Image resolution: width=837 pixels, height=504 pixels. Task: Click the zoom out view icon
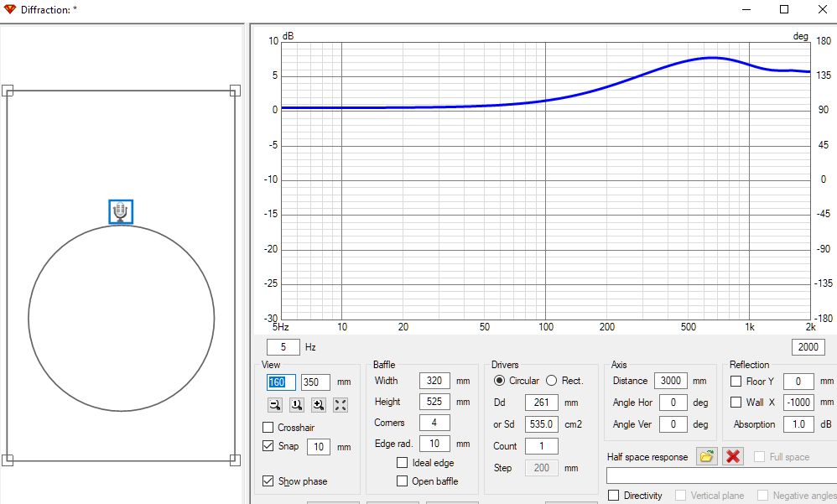(x=275, y=405)
